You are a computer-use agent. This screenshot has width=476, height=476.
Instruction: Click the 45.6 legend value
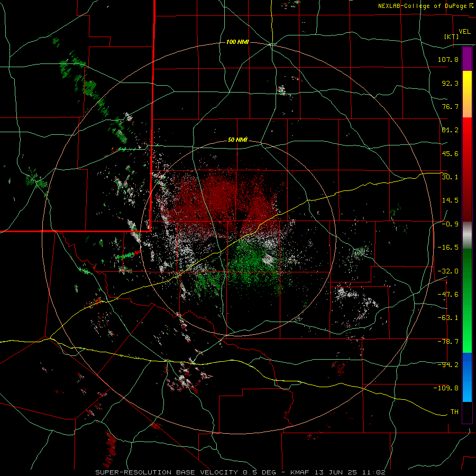tap(450, 153)
